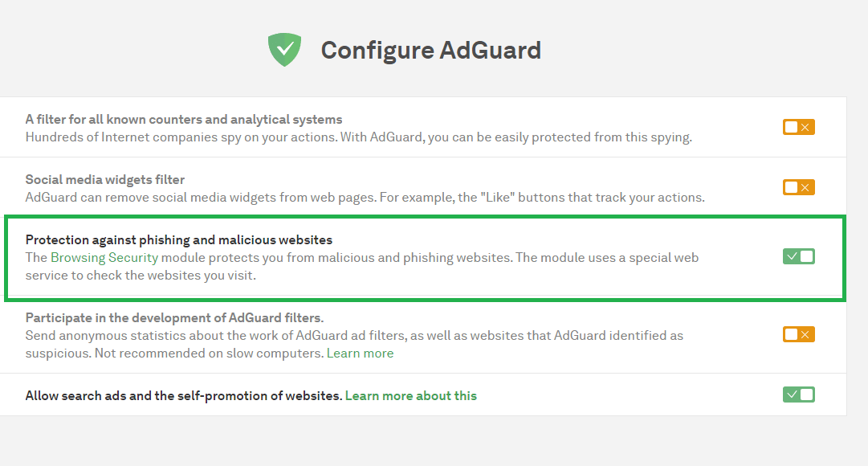Click the Send anonymous statistics description line
The height and width of the screenshot is (466, 868).
(354, 335)
